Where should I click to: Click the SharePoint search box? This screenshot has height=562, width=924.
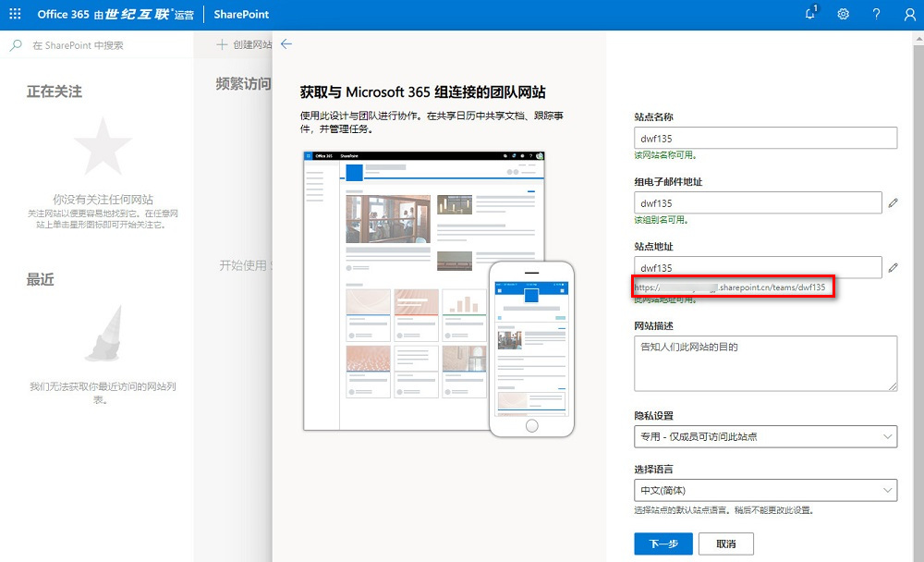coord(97,44)
